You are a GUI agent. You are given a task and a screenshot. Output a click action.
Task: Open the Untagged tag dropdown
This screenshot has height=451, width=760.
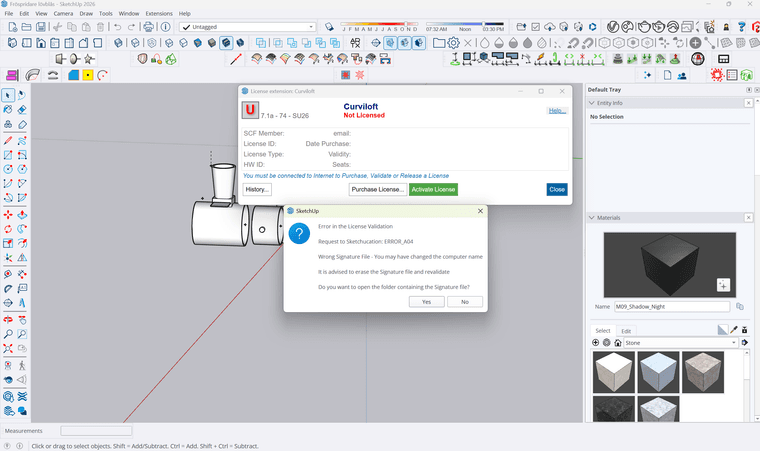click(x=310, y=27)
